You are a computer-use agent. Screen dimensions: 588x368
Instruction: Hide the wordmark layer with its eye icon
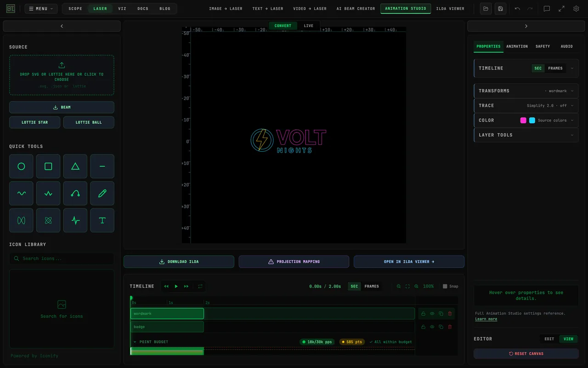(432, 314)
